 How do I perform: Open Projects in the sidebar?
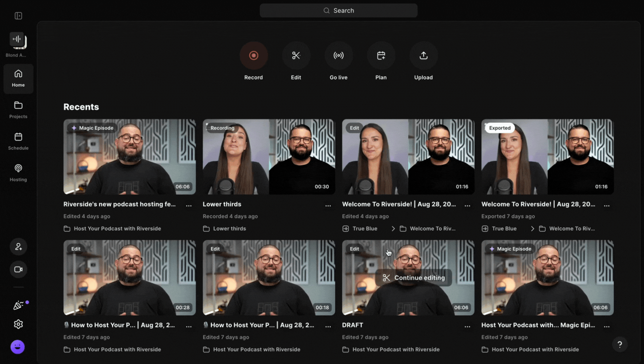[x=18, y=110]
